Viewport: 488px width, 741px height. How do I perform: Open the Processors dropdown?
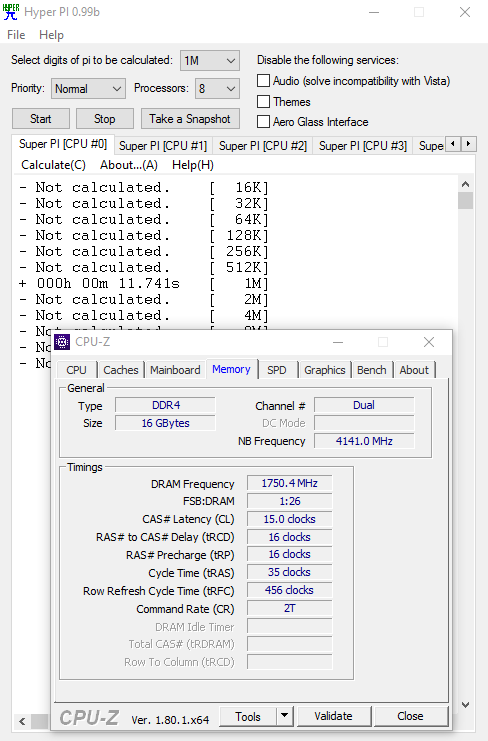click(x=217, y=89)
